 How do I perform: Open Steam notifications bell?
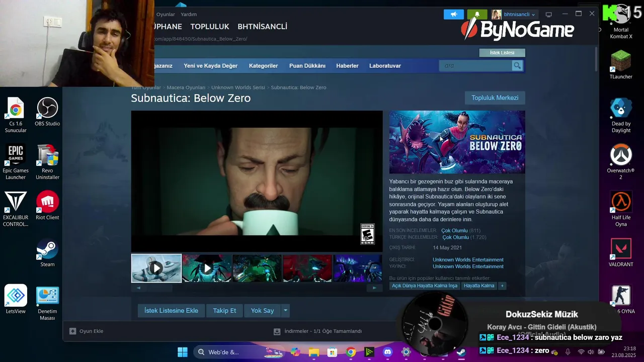477,15
